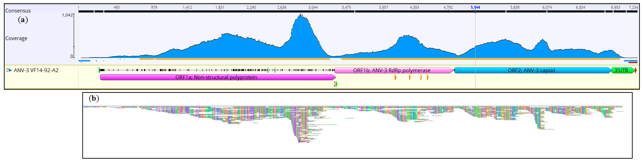Viewport: 644px width, 162px height.
Task: Click the red low-coverage bar at the consensus end
Action: (x=633, y=62)
